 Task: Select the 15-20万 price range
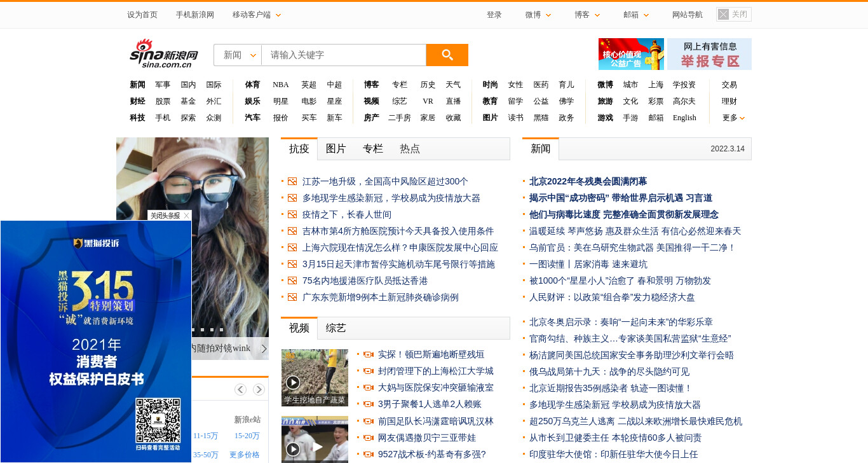tap(247, 436)
